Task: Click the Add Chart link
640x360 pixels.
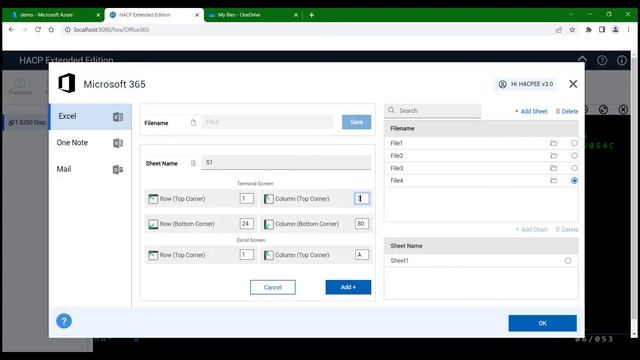Action: tap(532, 229)
